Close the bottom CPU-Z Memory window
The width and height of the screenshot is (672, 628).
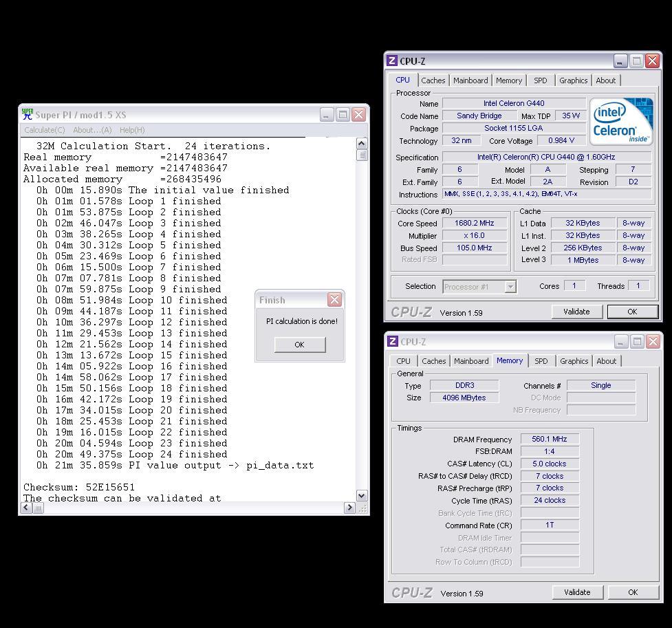653,341
